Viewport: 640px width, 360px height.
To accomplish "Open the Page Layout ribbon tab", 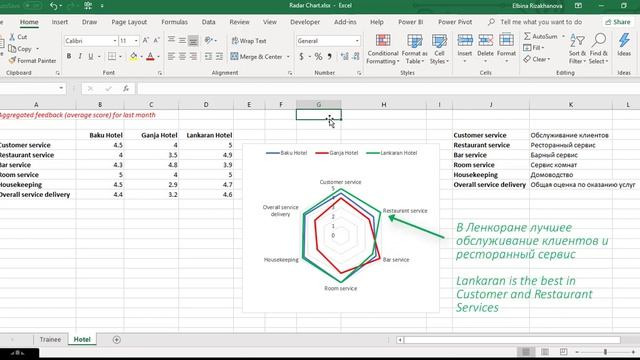I will pyautogui.click(x=129, y=22).
